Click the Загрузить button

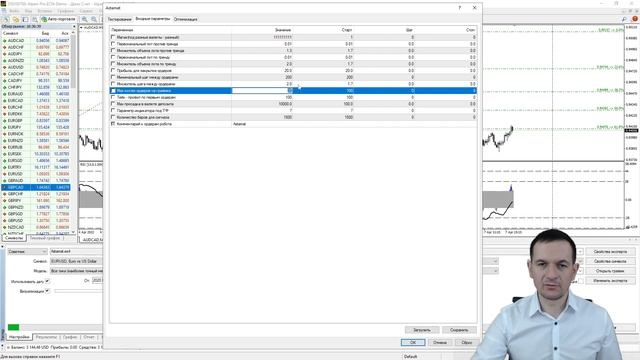[422, 330]
